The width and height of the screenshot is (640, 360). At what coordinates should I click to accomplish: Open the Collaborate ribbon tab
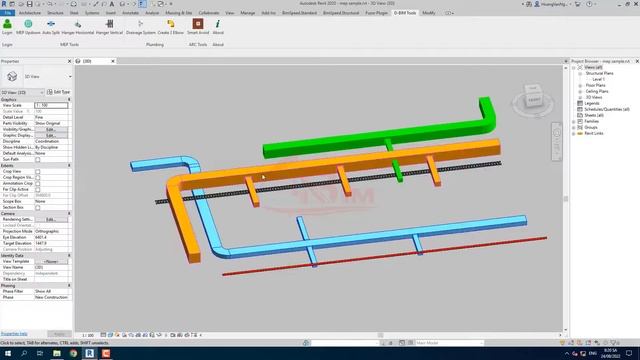coord(209,13)
